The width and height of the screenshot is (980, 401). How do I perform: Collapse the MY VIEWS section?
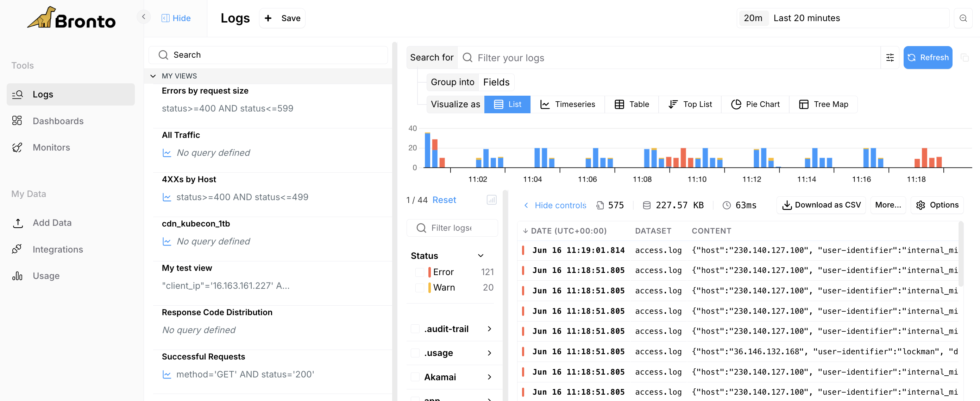pyautogui.click(x=153, y=76)
